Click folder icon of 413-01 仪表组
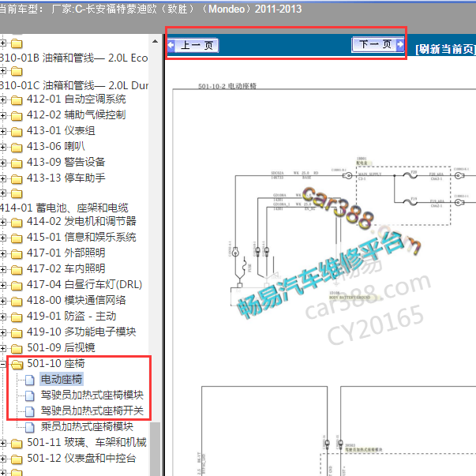The width and height of the screenshot is (476, 476). coord(17,131)
